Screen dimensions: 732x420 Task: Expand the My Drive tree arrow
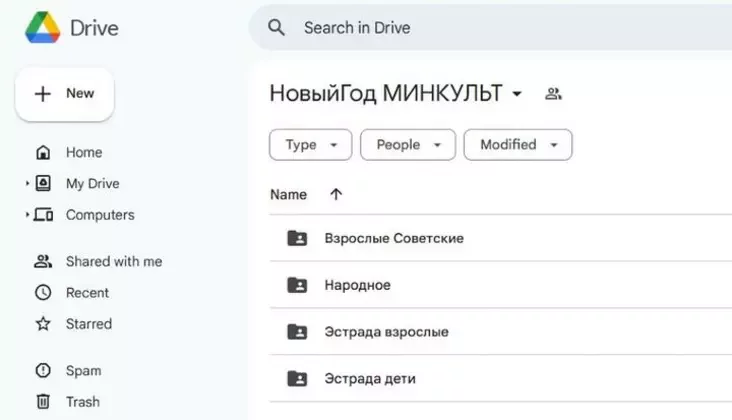click(x=27, y=184)
